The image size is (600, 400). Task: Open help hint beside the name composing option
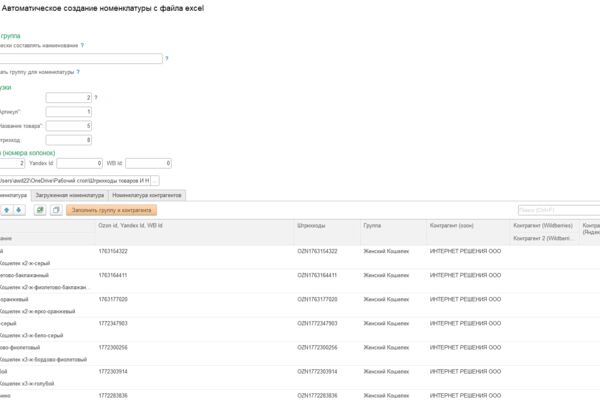[x=82, y=45]
